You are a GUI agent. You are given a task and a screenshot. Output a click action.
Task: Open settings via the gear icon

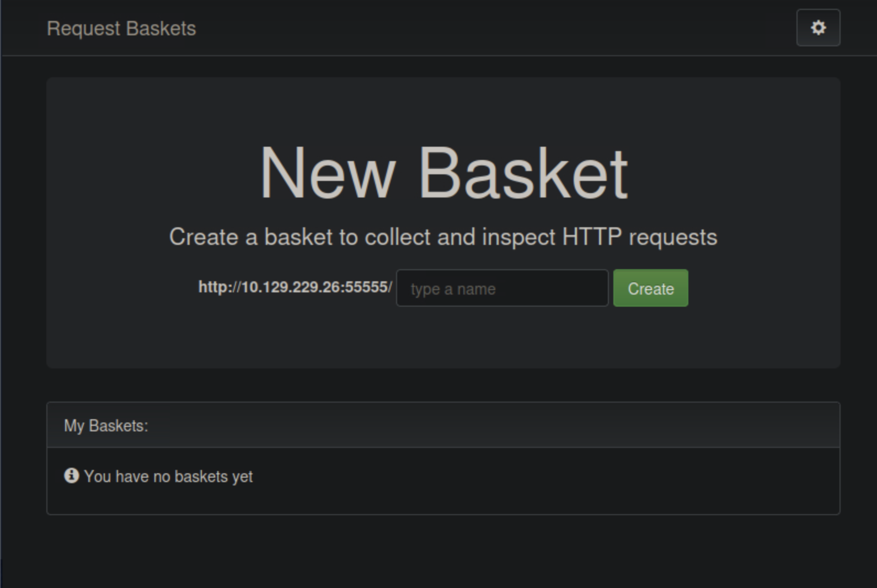(x=818, y=28)
